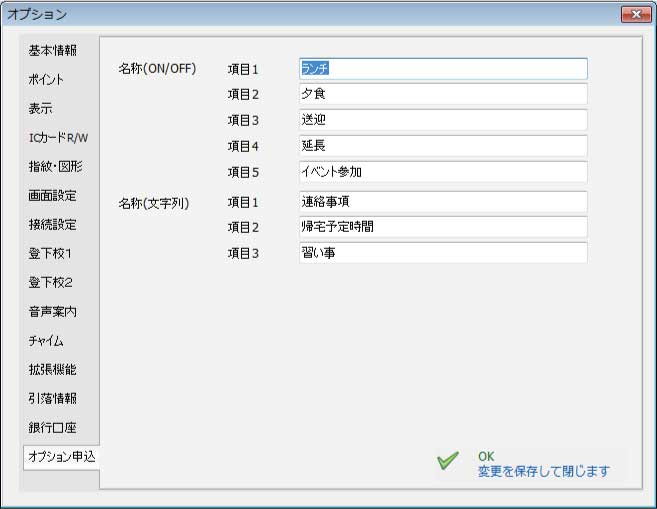Open the 接続設定 tab

point(52,225)
